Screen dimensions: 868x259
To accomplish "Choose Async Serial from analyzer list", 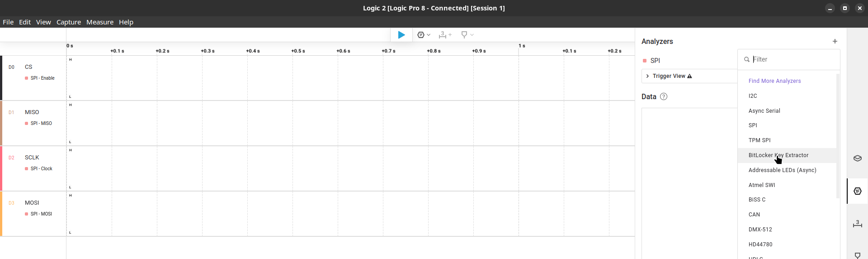I will (764, 111).
